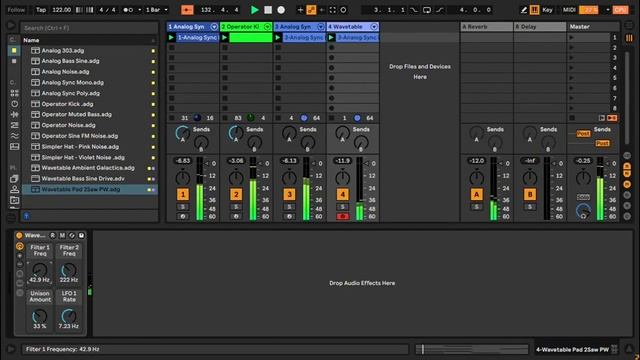
Task: Click the device Save Preset disk icon
Action: click(81, 236)
